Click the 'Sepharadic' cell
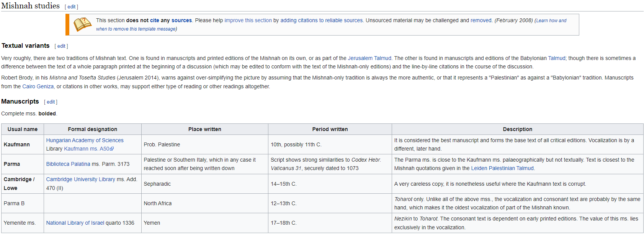 [x=205, y=184]
